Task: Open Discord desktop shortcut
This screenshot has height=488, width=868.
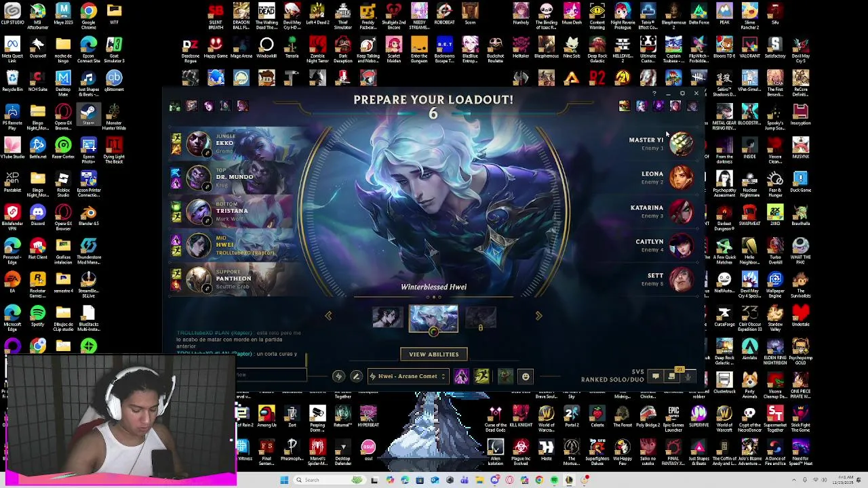Action: [x=37, y=215]
